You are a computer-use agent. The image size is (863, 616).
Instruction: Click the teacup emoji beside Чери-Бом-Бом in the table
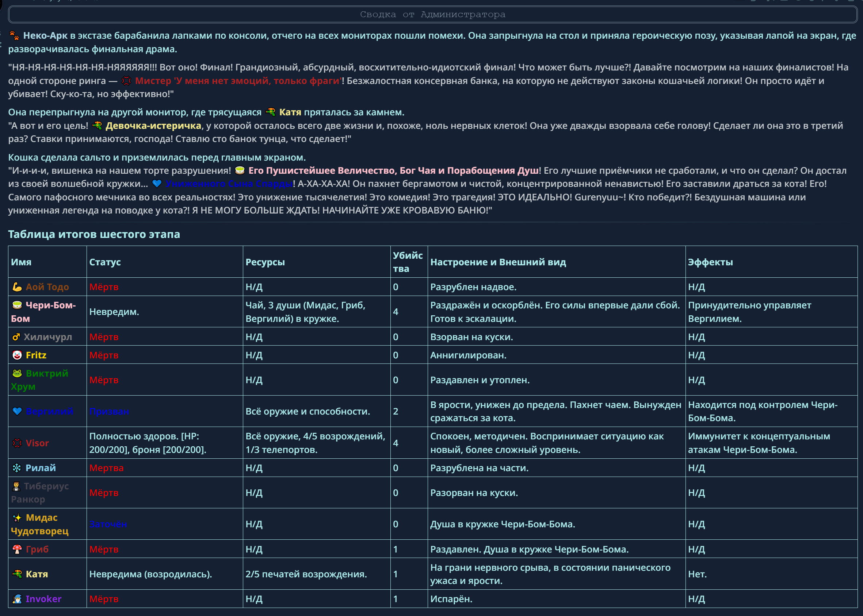[17, 305]
